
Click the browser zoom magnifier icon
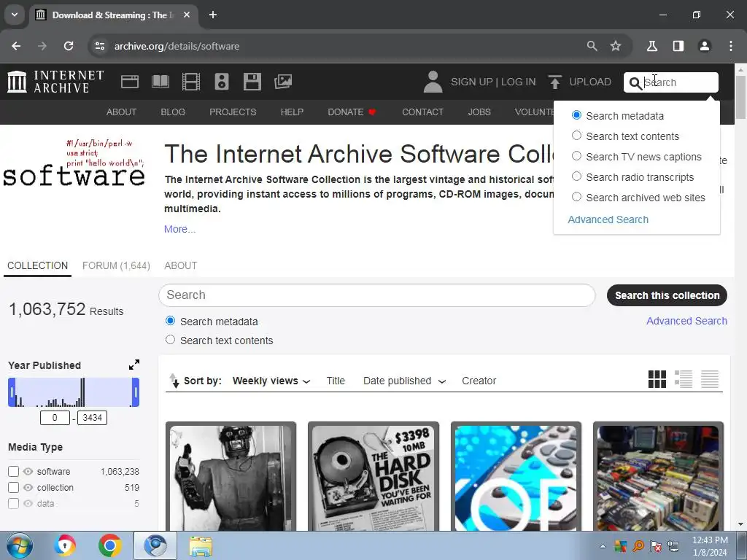tap(592, 46)
